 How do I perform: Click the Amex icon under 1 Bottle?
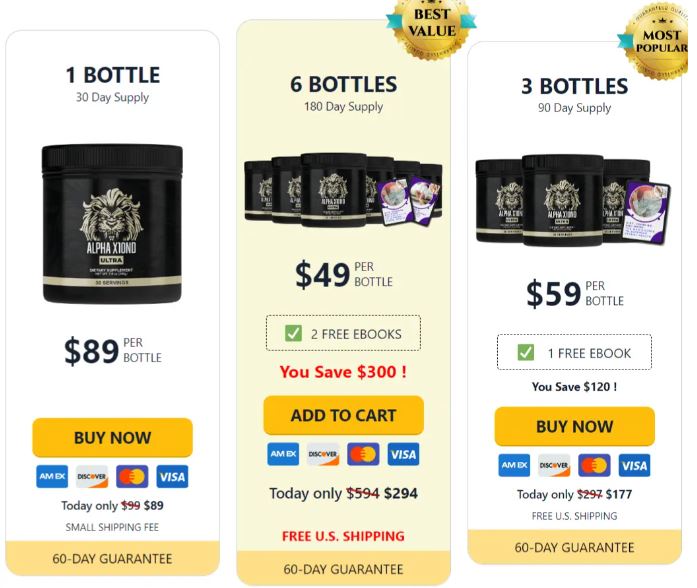coord(52,476)
